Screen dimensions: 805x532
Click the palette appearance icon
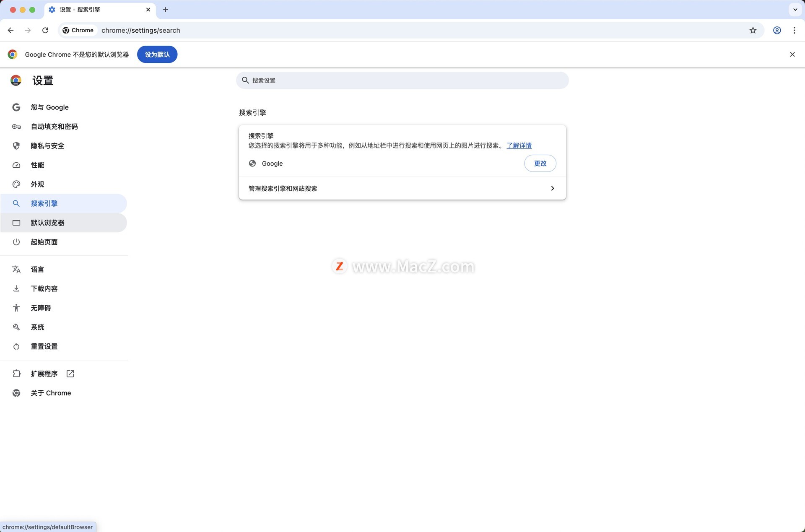(16, 184)
